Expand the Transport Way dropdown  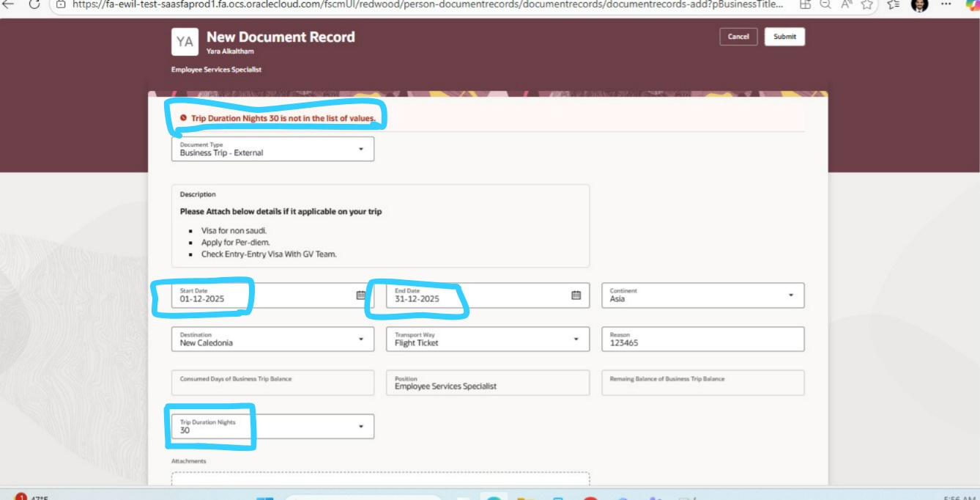click(488, 339)
